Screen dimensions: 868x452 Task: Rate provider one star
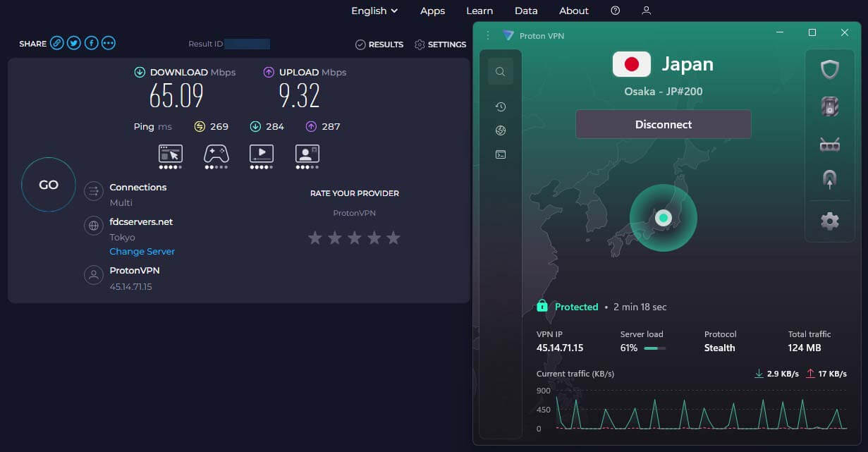click(315, 238)
